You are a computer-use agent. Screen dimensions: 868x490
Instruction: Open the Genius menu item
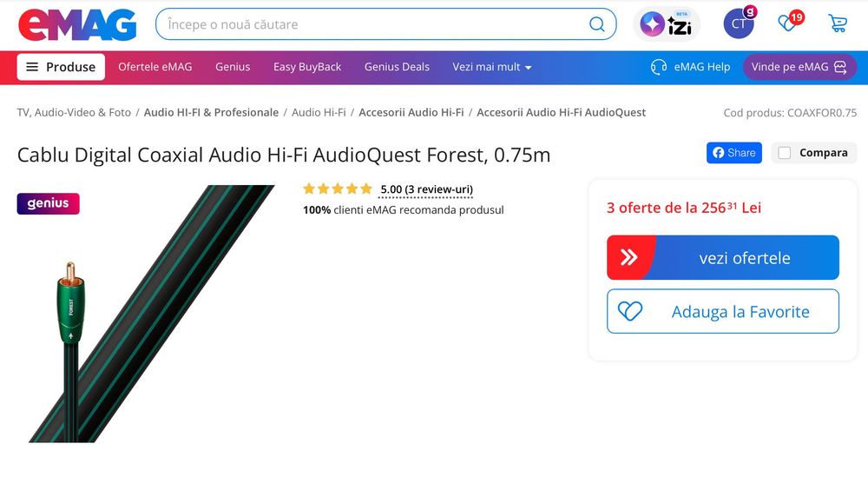tap(233, 67)
